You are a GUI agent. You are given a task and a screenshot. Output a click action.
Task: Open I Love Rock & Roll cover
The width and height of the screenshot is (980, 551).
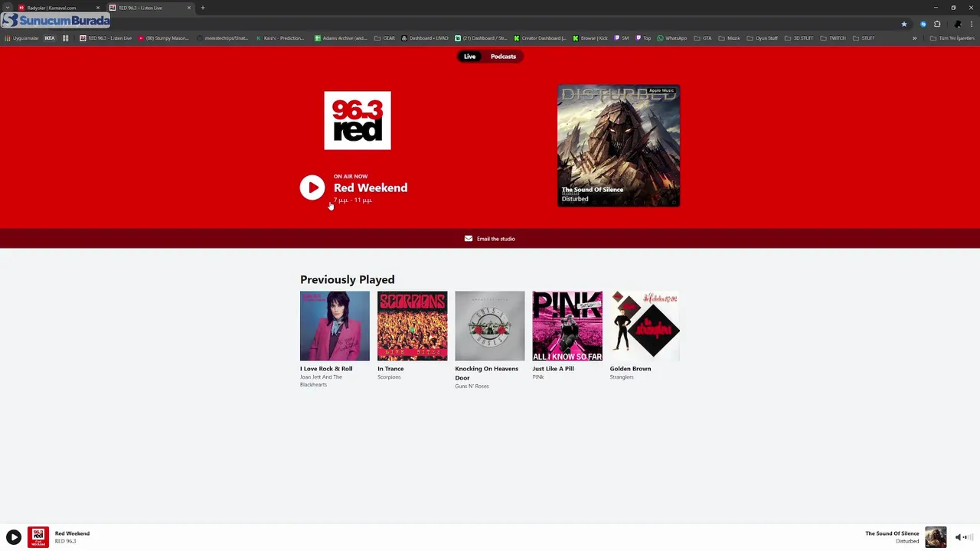click(335, 326)
